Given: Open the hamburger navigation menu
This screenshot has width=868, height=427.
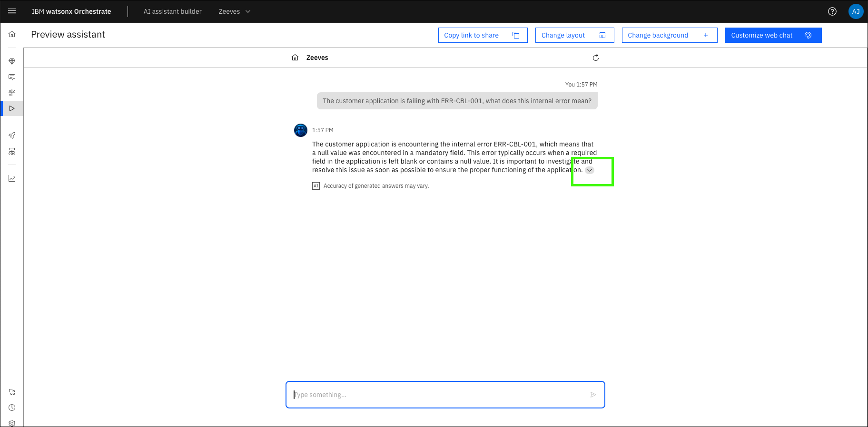Looking at the screenshot, I should click(12, 11).
